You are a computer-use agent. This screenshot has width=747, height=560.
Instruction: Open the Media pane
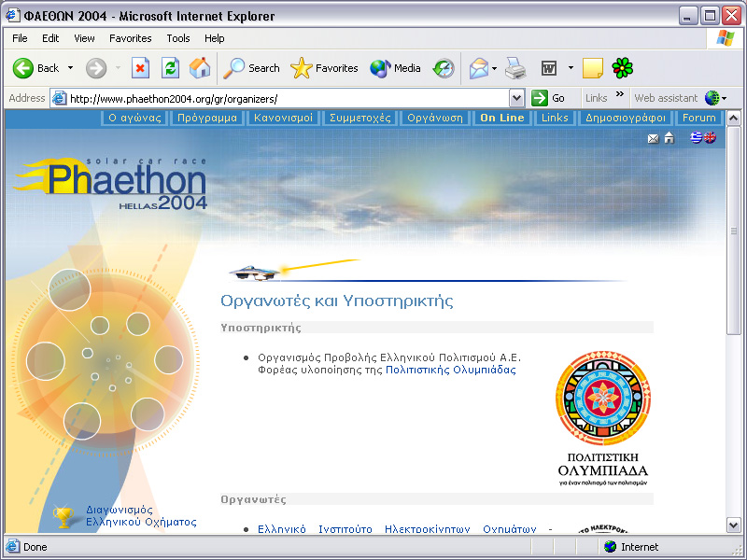[395, 68]
